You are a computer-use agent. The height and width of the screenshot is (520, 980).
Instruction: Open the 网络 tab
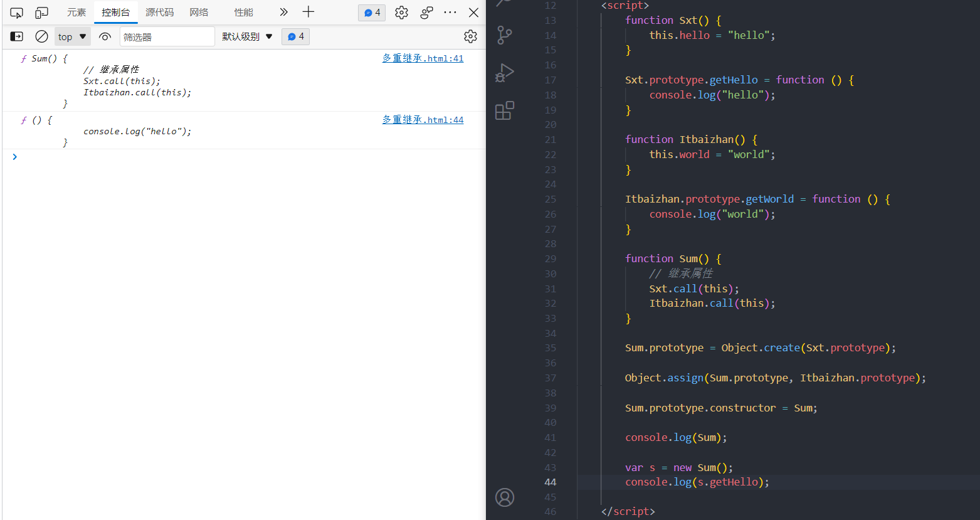point(199,13)
